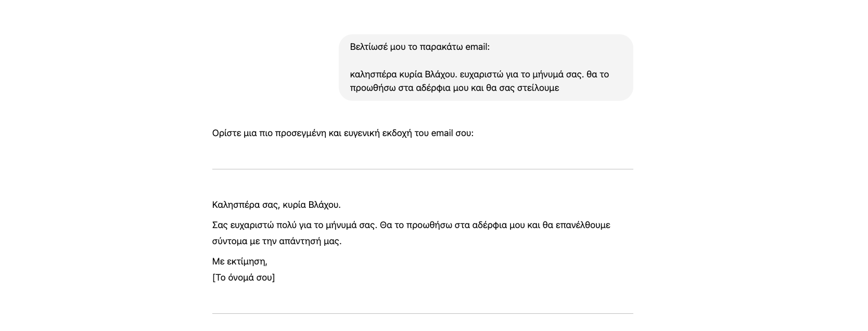Click the line "σύντομα με την απάντησή μας."
Image resolution: width=868 pixels, height=331 pixels.
pyautogui.click(x=277, y=241)
